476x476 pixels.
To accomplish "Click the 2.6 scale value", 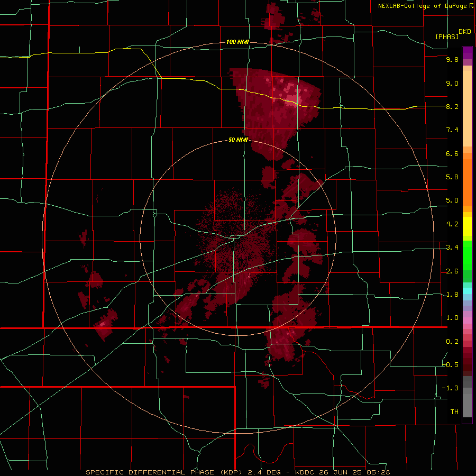I will (452, 271).
